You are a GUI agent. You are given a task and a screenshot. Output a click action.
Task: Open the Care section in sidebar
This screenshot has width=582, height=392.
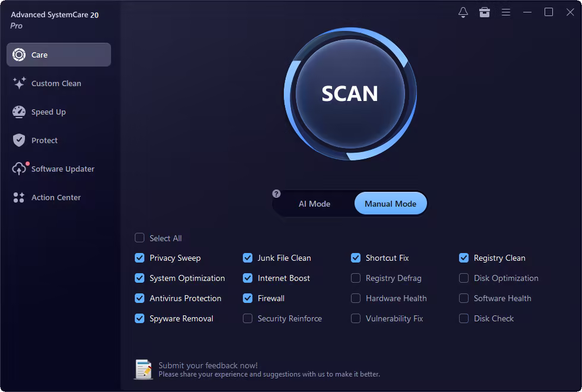pyautogui.click(x=59, y=55)
